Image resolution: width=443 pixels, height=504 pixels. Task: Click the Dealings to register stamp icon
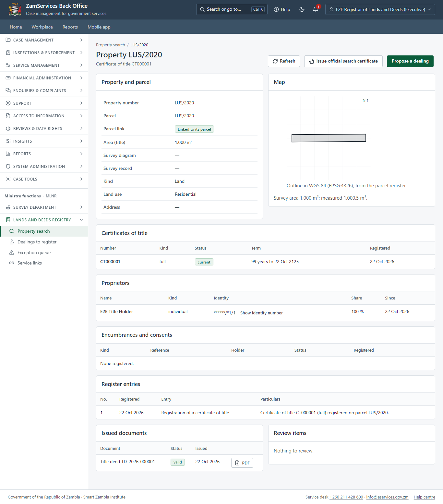[12, 242]
